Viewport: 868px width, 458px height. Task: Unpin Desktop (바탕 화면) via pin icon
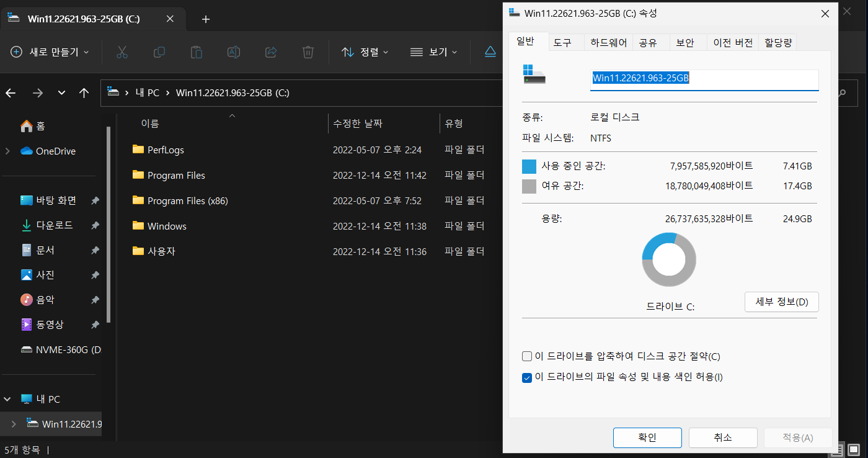click(95, 200)
